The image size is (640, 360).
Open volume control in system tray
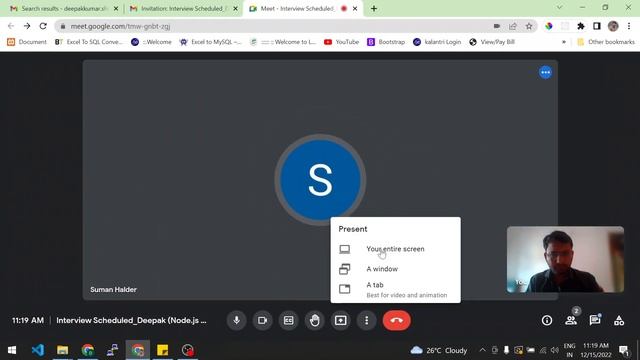[554, 350]
